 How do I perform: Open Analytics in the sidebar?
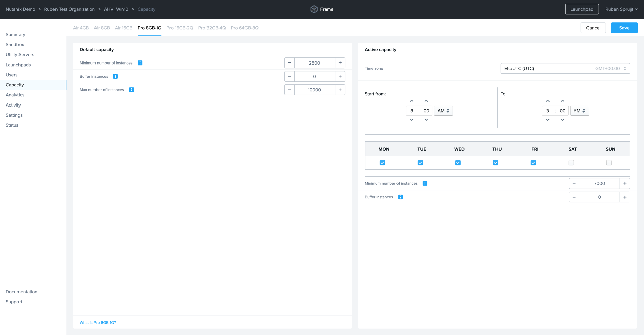[x=15, y=95]
